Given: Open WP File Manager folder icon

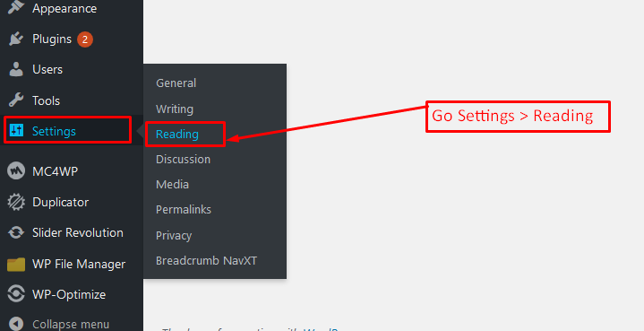Looking at the screenshot, I should point(16,264).
